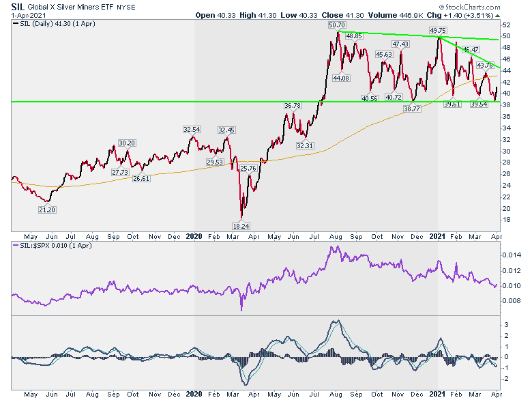The width and height of the screenshot is (532, 400).
Task: Click the 40.72 low price label
Action: pyautogui.click(x=394, y=98)
